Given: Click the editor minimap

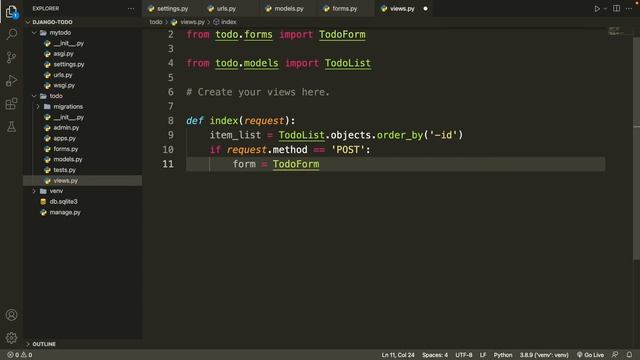Looking at the screenshot, I should click(616, 31).
